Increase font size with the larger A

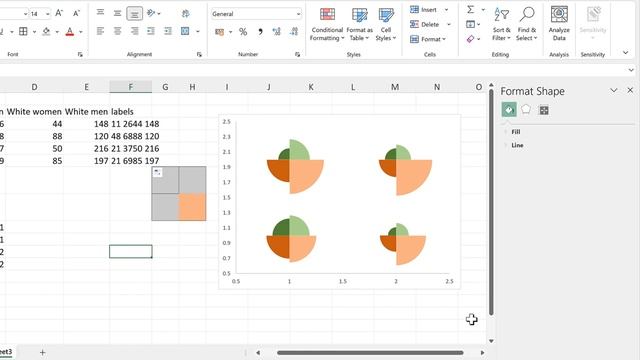pyautogui.click(x=59, y=13)
